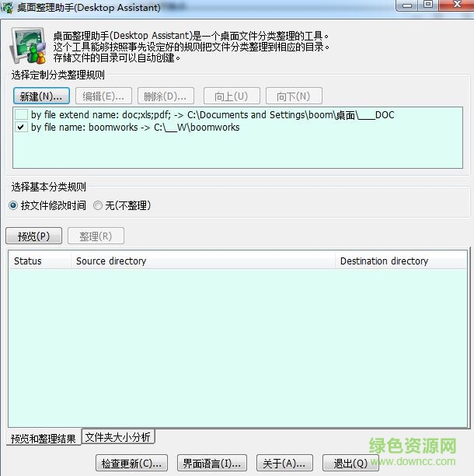Click the 编辑(E)... button
The width and height of the screenshot is (474, 476).
[x=103, y=96]
